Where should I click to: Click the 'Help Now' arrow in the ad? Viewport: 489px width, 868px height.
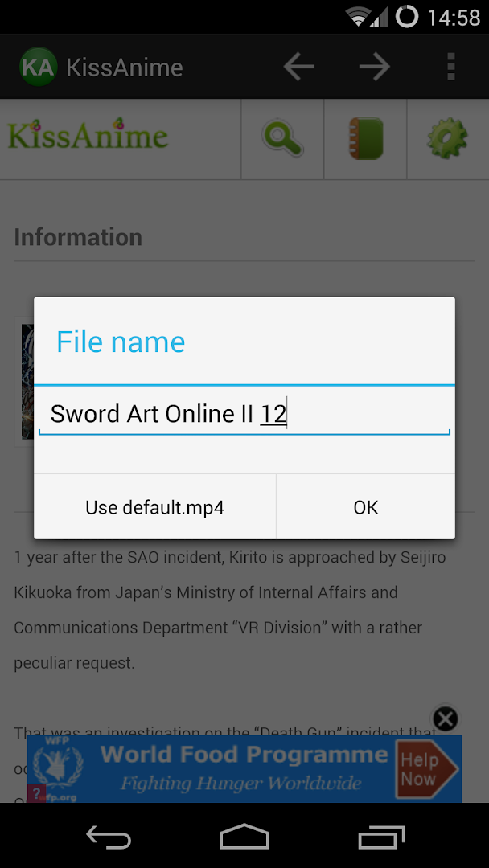(x=425, y=769)
